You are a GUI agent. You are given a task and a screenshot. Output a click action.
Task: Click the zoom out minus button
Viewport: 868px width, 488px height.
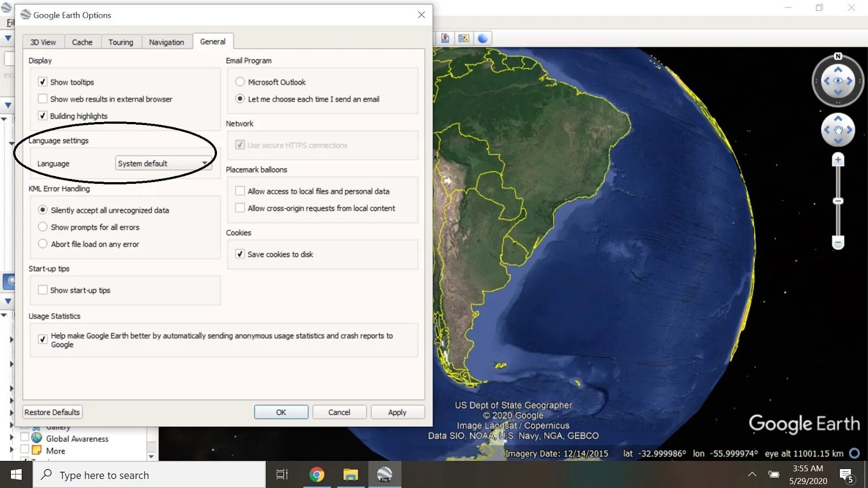(x=838, y=242)
